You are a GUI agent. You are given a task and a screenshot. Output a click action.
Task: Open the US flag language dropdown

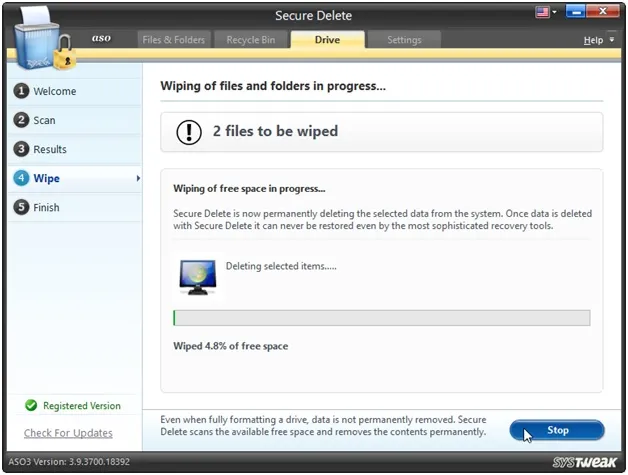(546, 12)
